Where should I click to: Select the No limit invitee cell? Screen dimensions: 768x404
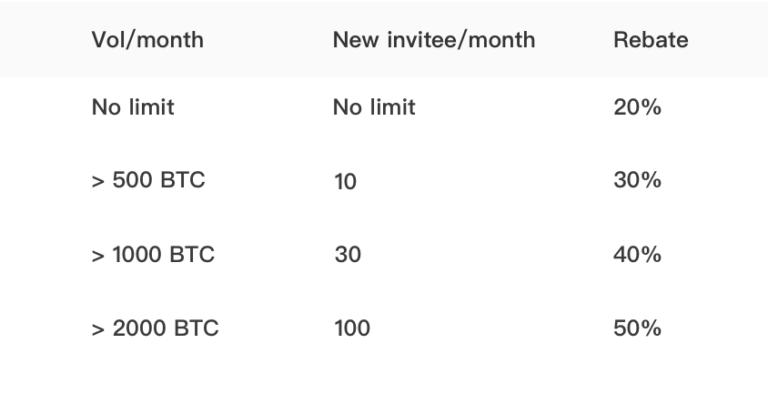374,107
